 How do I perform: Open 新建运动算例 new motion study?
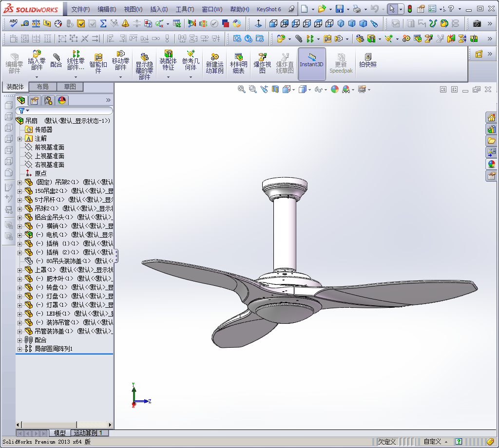[x=214, y=64]
